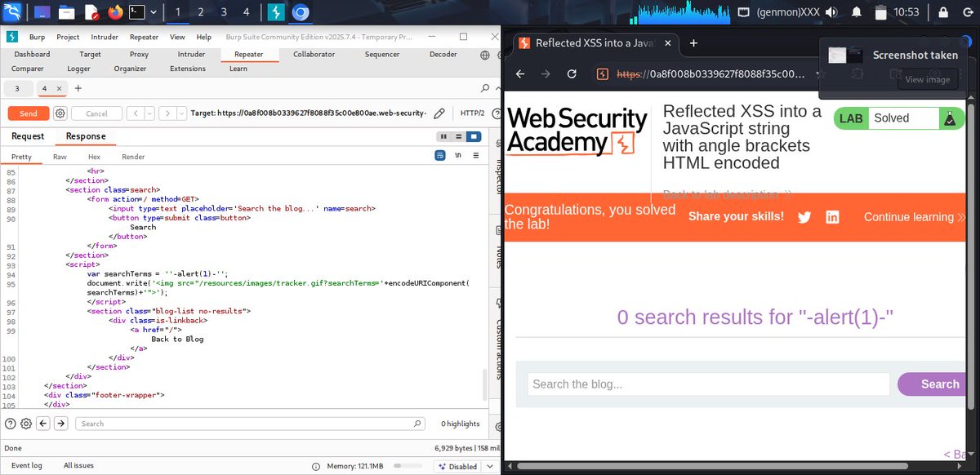The height and width of the screenshot is (475, 980).
Task: Open the Event log
Action: (27, 466)
